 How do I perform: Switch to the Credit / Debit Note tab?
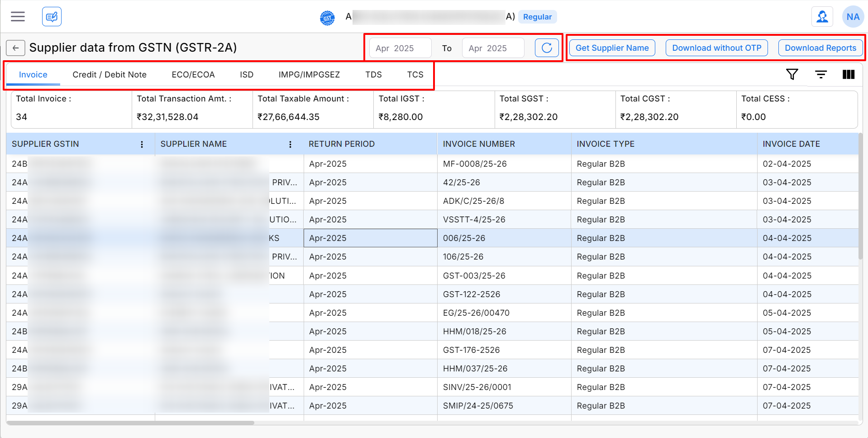pos(110,75)
